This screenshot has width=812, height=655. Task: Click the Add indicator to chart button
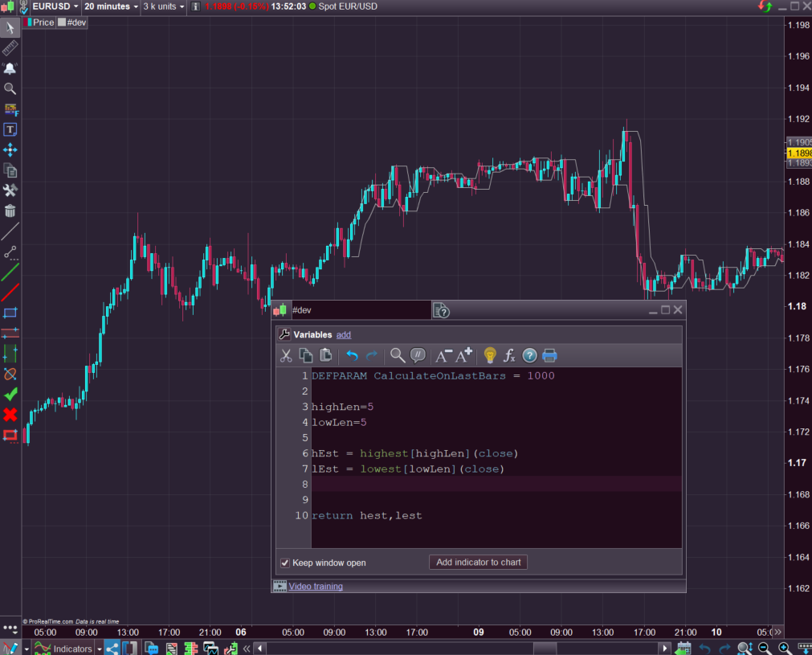[478, 563]
